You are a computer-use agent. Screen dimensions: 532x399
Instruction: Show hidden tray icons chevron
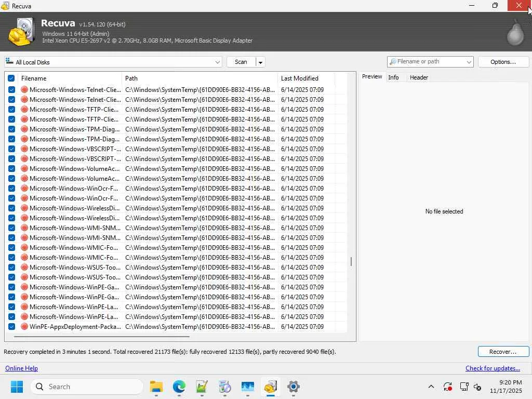click(x=431, y=387)
